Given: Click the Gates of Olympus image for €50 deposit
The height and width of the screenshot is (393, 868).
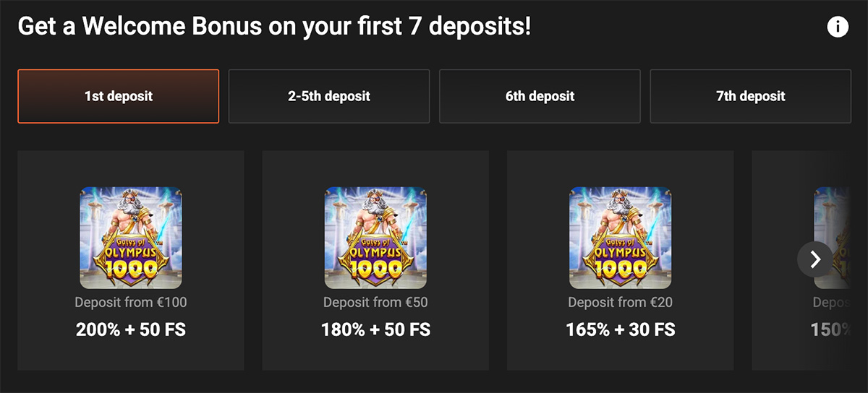Looking at the screenshot, I should click(375, 238).
